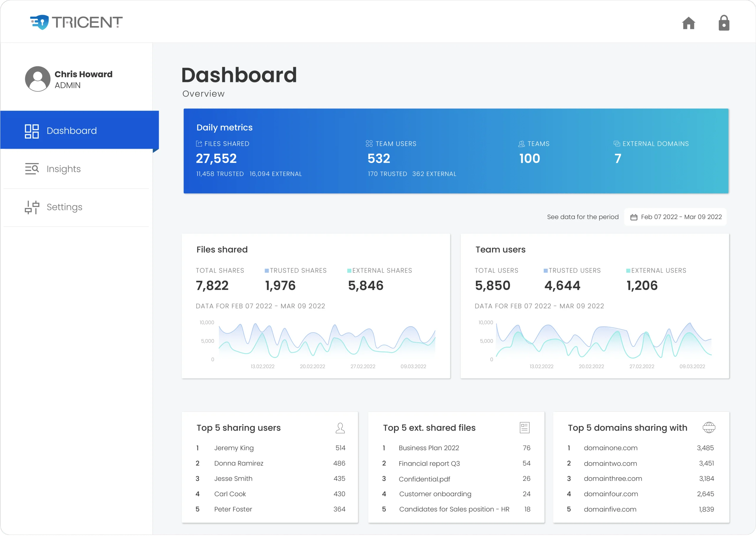This screenshot has width=756, height=536.
Task: Click the External Domains icon in Daily metrics
Action: point(616,144)
